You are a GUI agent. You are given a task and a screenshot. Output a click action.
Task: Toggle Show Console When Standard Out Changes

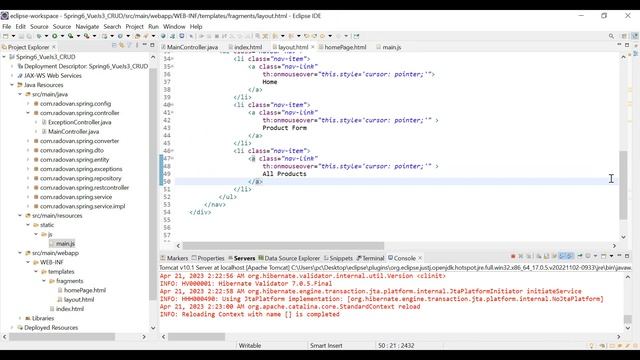(562, 256)
